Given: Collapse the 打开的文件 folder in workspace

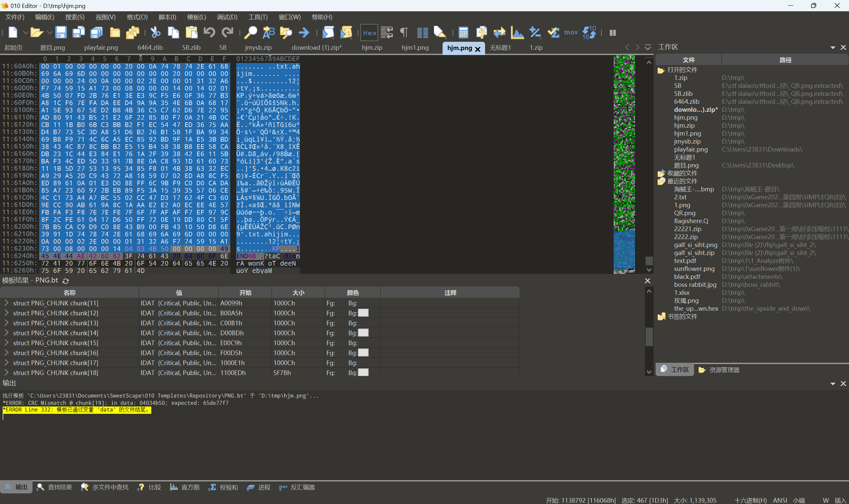Looking at the screenshot, I should [661, 70].
